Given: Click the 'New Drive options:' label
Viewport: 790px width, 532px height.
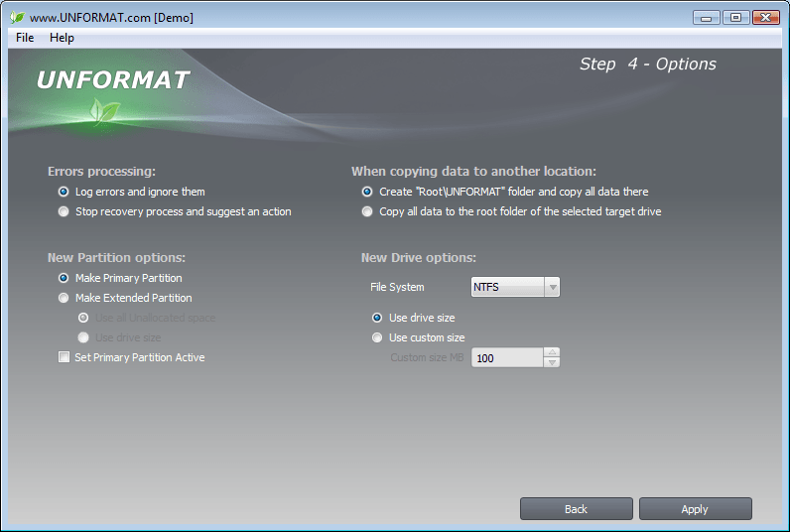Looking at the screenshot, I should [419, 257].
